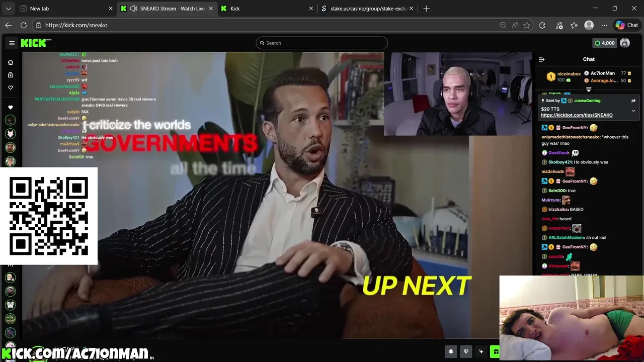Mute the SNEAKO tab audio icon
The height and width of the screenshot is (362, 644).
point(133,9)
